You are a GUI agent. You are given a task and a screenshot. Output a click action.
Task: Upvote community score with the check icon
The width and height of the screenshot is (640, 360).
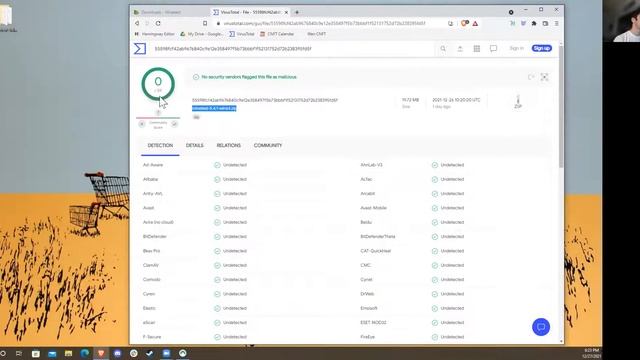tap(174, 124)
